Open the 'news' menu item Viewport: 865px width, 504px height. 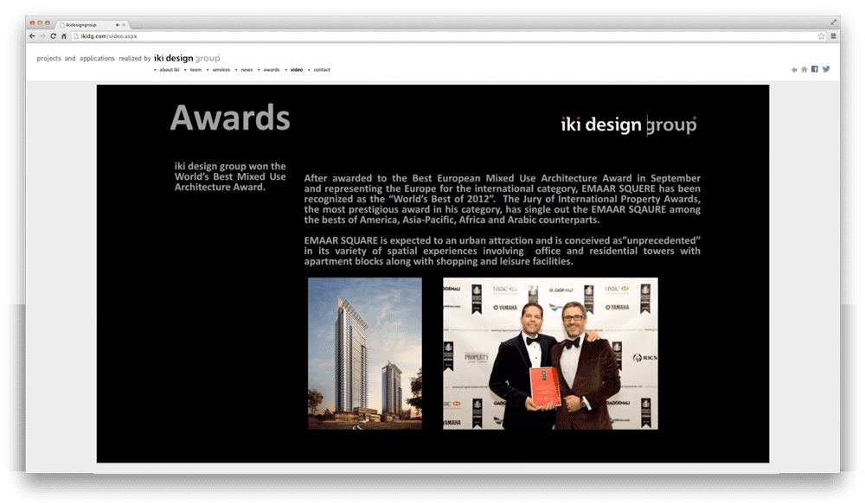247,70
